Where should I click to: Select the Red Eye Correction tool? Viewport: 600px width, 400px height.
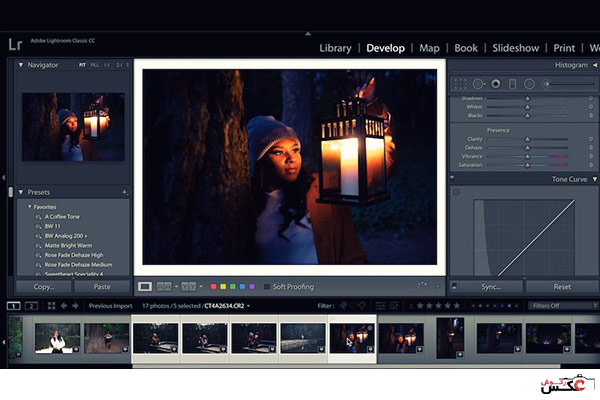496,84
